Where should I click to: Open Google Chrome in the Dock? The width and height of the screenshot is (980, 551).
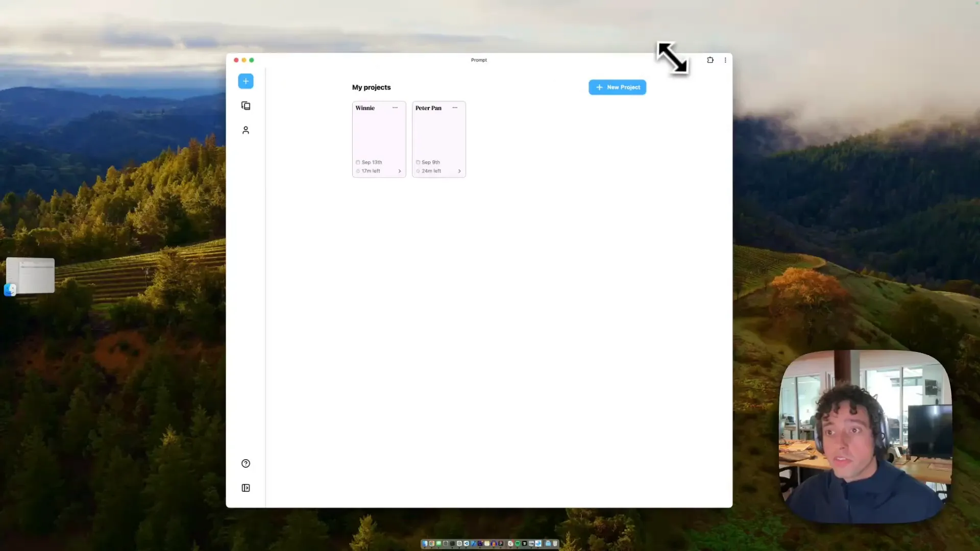432,543
